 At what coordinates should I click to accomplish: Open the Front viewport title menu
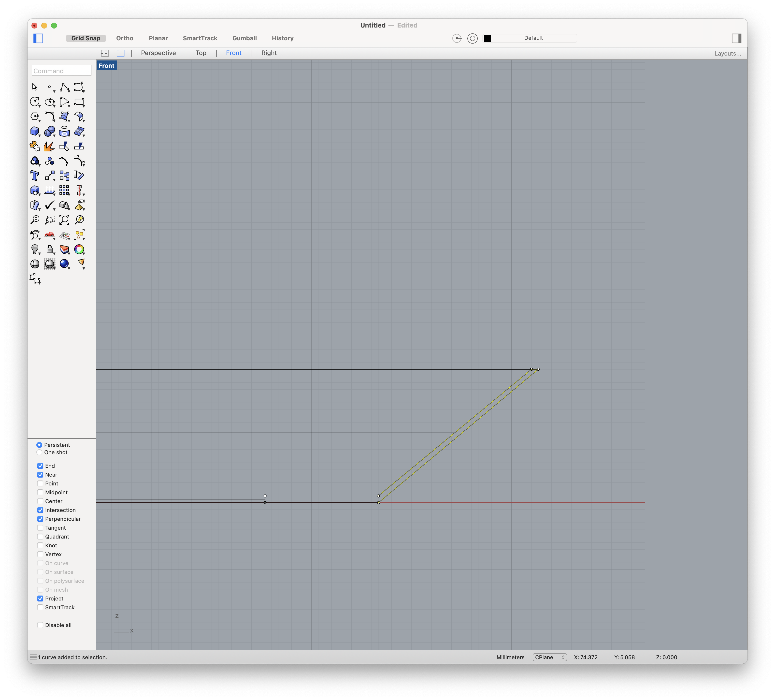[106, 66]
